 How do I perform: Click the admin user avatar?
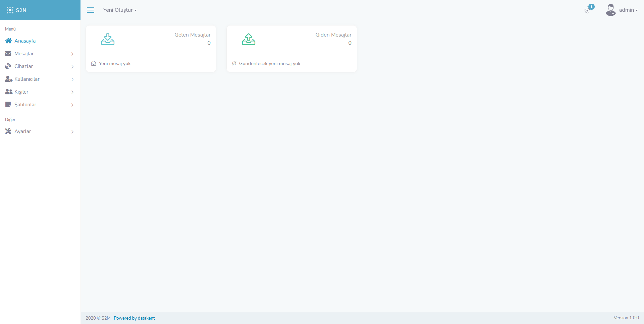pyautogui.click(x=610, y=10)
